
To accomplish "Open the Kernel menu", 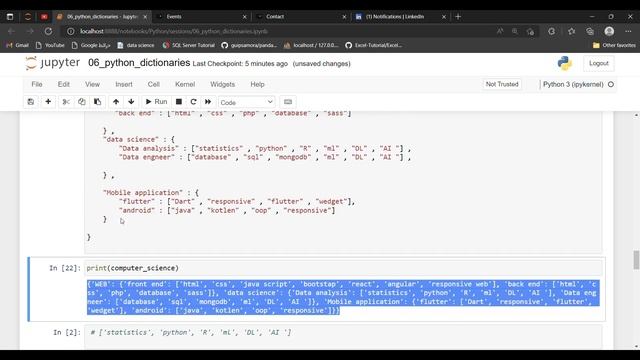I will 185,84.
